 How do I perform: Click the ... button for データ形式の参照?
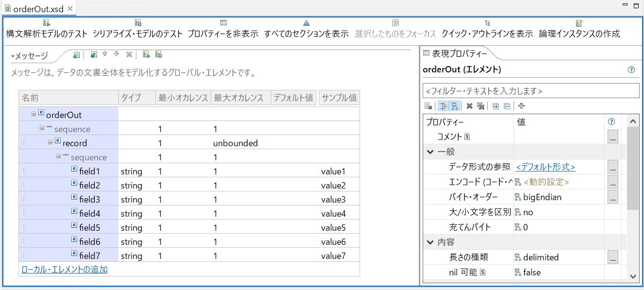[613, 167]
